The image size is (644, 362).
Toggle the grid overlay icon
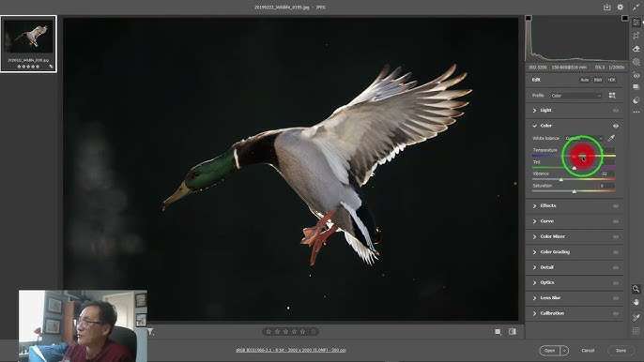click(636, 330)
